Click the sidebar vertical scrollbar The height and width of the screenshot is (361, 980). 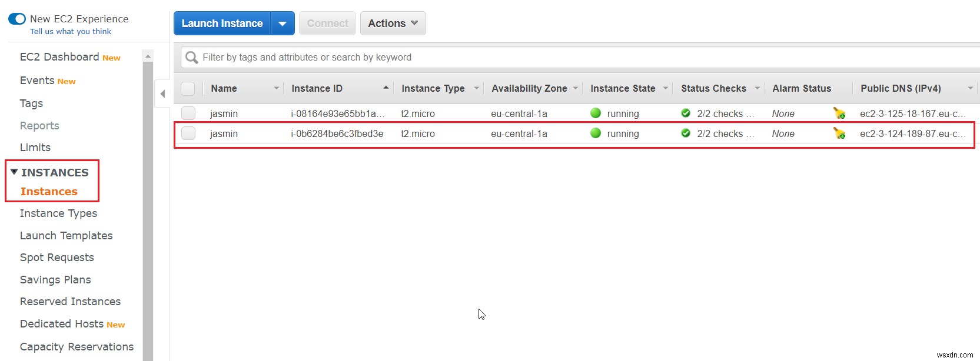click(x=148, y=212)
